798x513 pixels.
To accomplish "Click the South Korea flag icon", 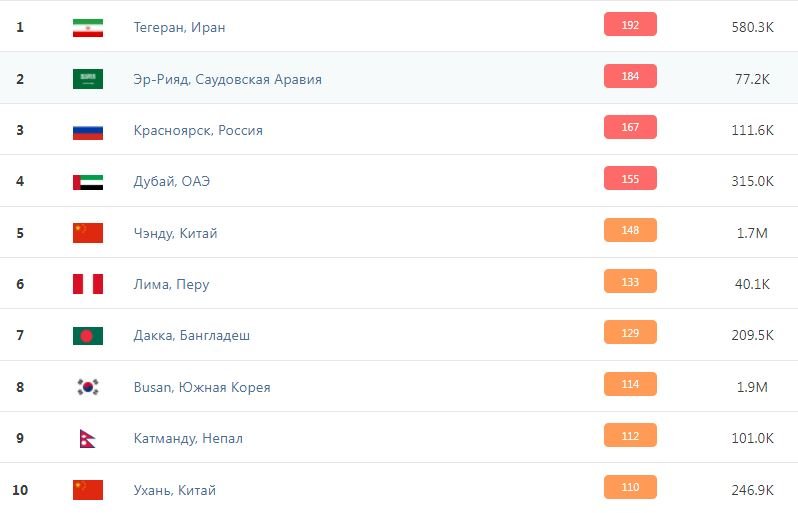I will [x=87, y=387].
